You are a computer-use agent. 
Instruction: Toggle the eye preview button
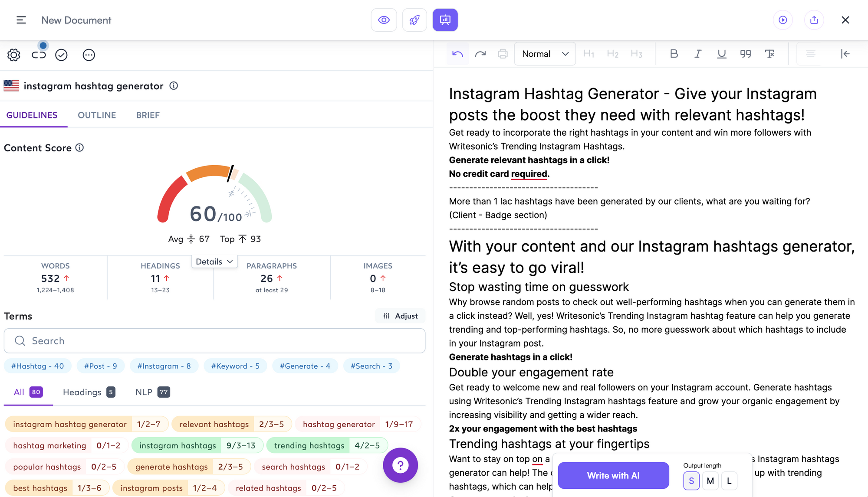(x=384, y=20)
